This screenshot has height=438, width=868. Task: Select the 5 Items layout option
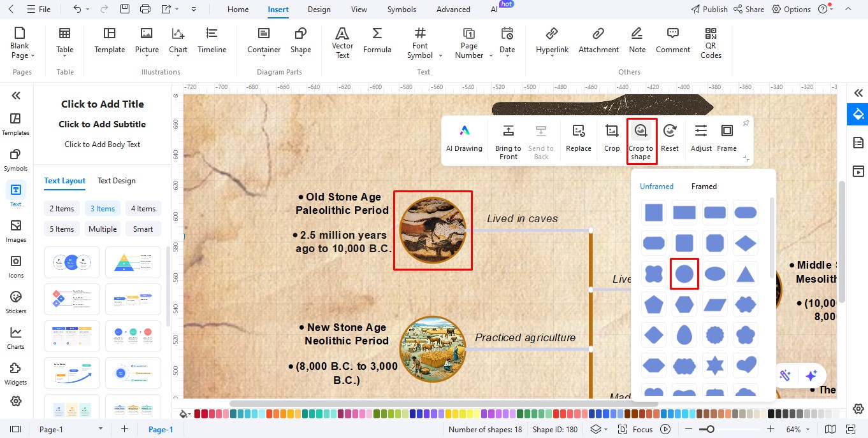click(x=61, y=229)
